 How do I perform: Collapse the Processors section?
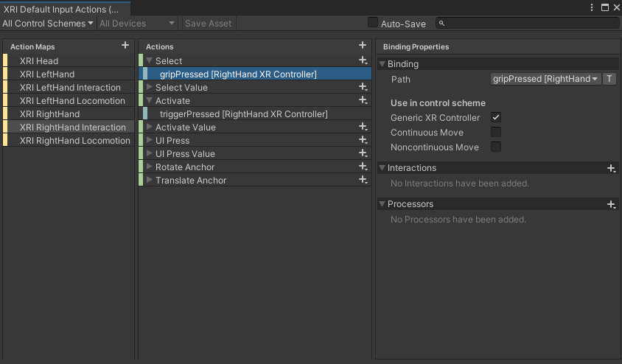click(x=382, y=204)
